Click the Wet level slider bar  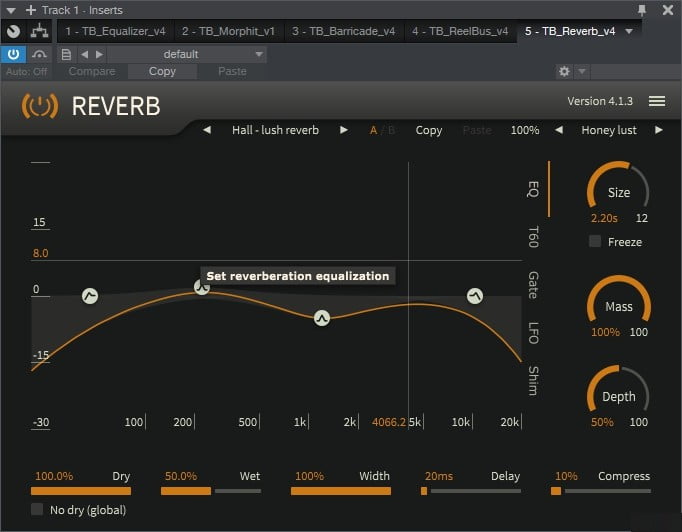point(211,491)
